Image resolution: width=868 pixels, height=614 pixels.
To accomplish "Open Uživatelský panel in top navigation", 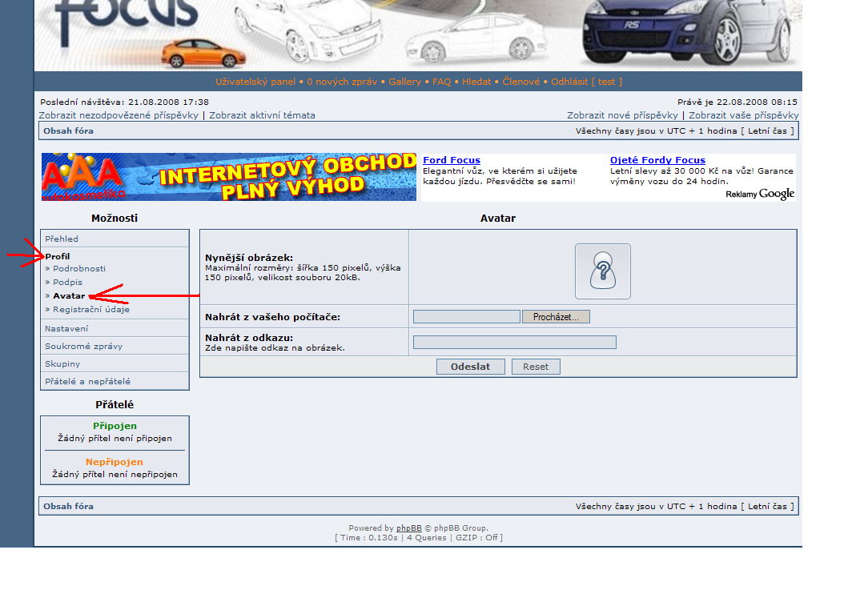I will tap(255, 82).
